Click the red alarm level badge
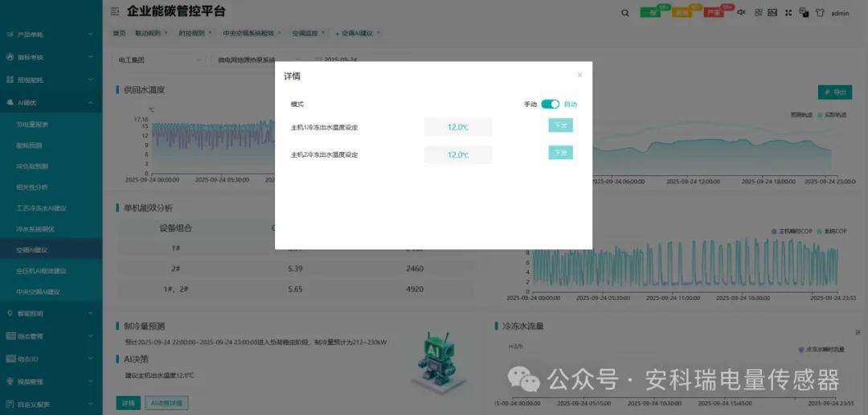The height and width of the screenshot is (415, 868). [714, 13]
